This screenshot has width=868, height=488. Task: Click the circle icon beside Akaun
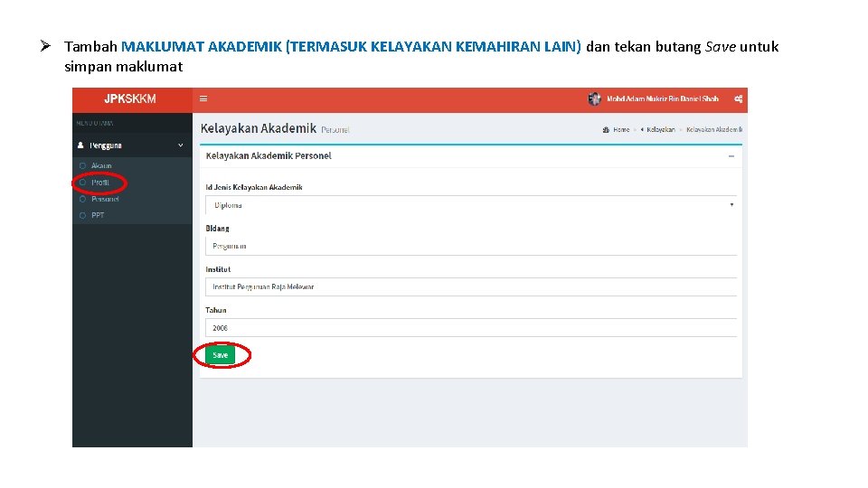click(x=82, y=165)
